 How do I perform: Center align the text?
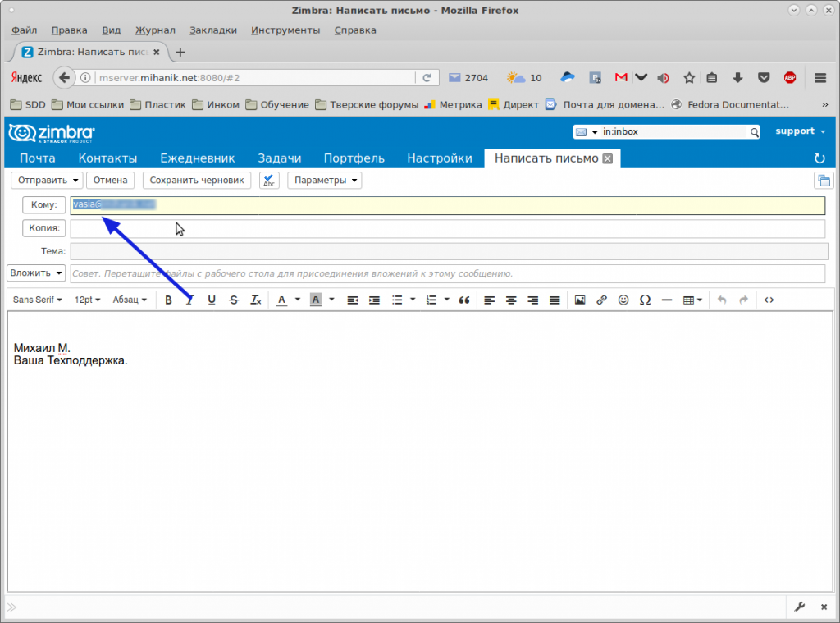[511, 300]
